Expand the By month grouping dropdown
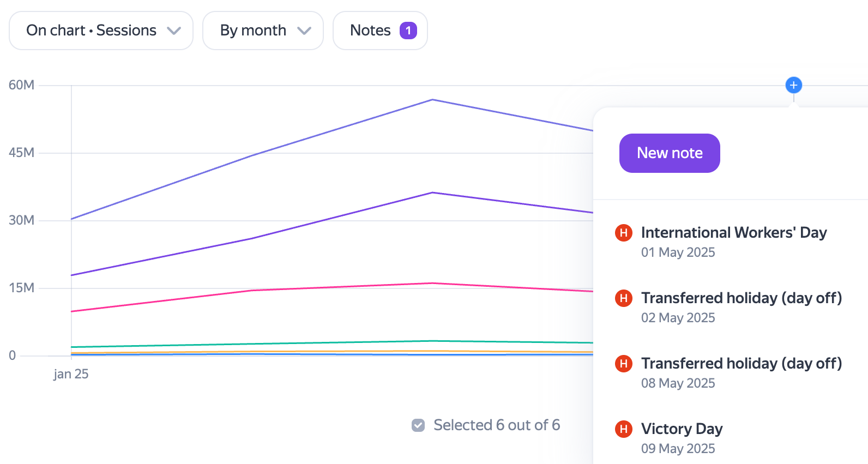 pyautogui.click(x=263, y=31)
